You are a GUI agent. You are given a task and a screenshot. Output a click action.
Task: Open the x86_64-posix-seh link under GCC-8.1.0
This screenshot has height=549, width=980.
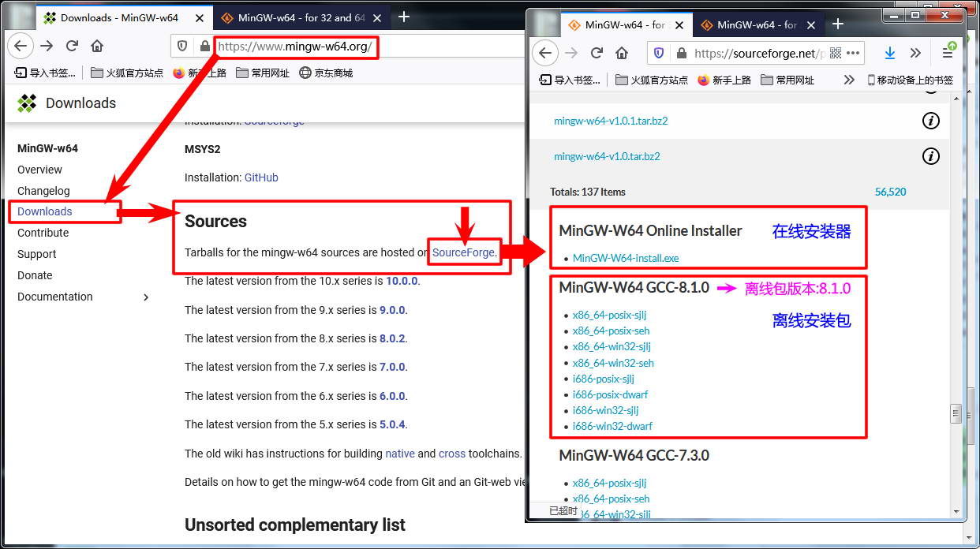[x=611, y=331]
